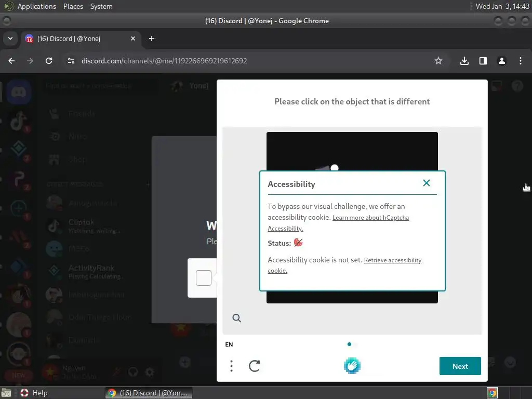The image size is (532, 399).
Task: Tick the captcha checkbox behind the challenge
Action: 204,278
